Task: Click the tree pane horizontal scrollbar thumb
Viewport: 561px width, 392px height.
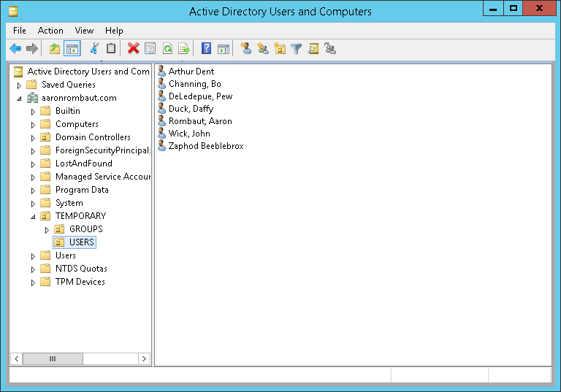Action: [x=53, y=358]
